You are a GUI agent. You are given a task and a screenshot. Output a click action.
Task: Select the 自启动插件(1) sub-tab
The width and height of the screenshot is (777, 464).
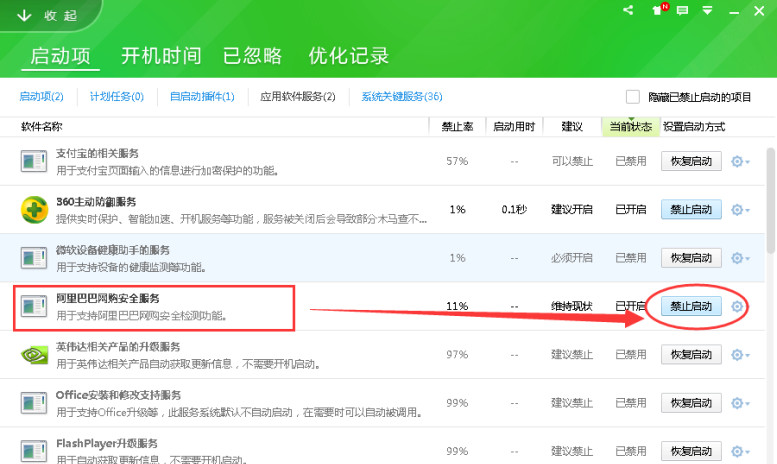click(202, 97)
